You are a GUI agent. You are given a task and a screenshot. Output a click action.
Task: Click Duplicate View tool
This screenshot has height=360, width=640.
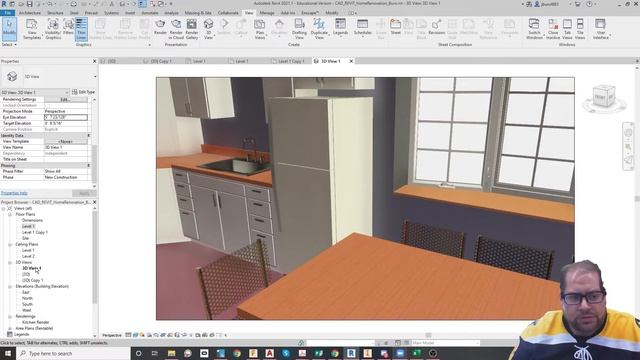pyautogui.click(x=319, y=29)
